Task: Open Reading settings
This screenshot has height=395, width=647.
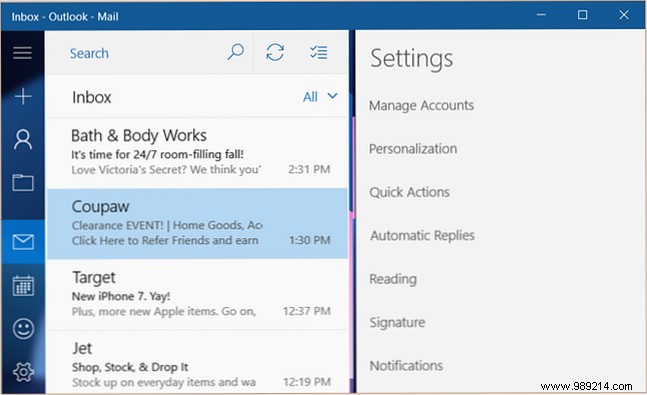Action: tap(393, 279)
